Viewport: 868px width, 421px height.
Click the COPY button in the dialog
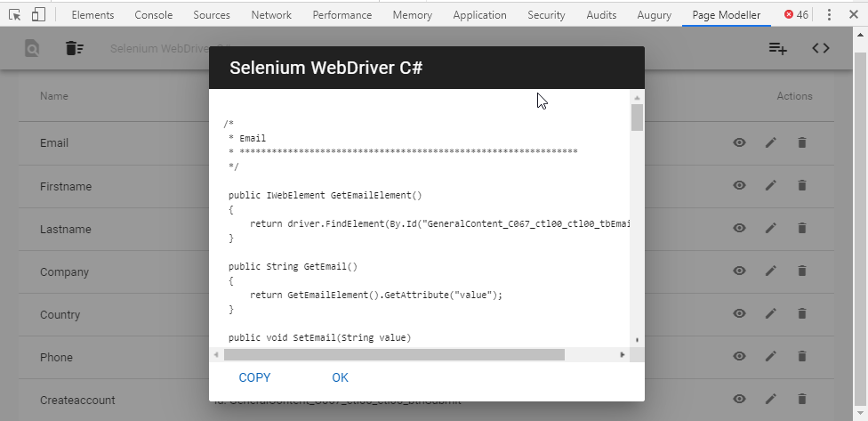click(254, 377)
